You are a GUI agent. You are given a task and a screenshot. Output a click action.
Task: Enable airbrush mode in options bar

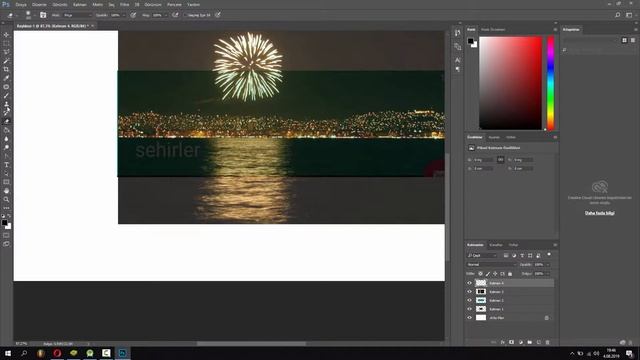coord(175,15)
